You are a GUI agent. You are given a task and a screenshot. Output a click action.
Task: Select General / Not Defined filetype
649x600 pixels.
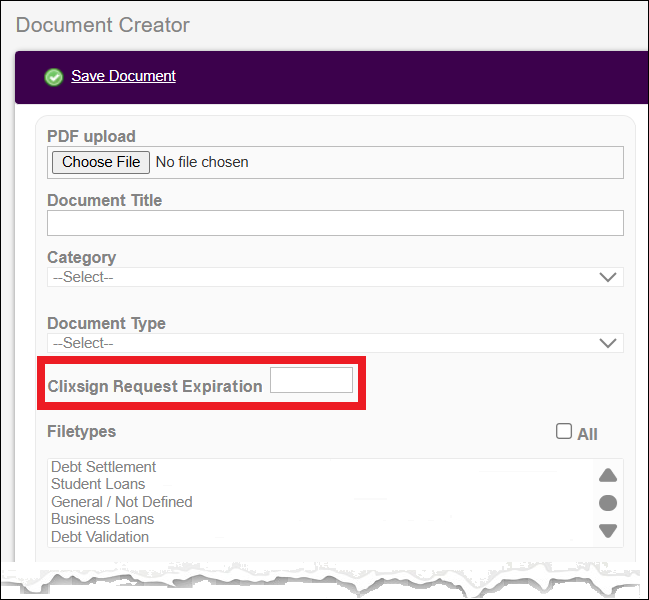point(122,502)
